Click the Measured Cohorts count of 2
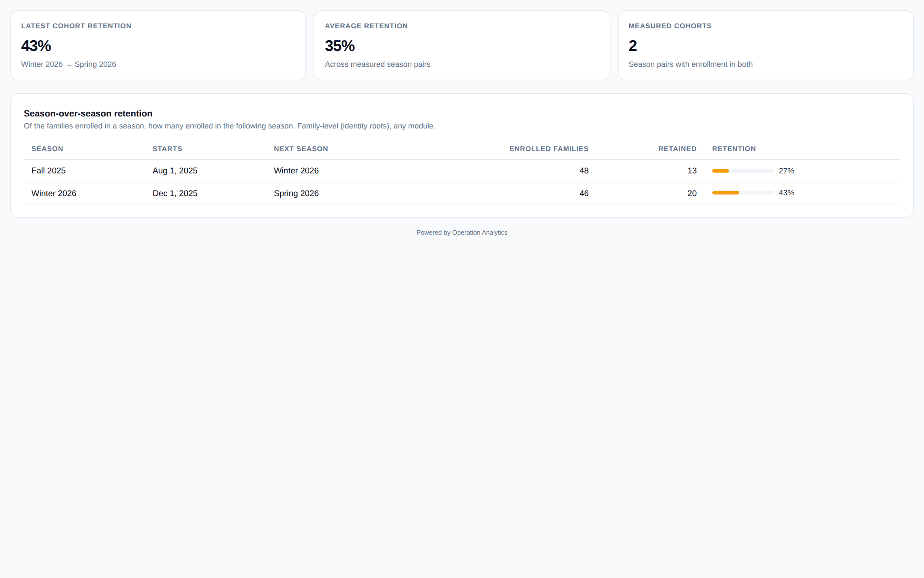Image resolution: width=924 pixels, height=578 pixels. (x=633, y=46)
